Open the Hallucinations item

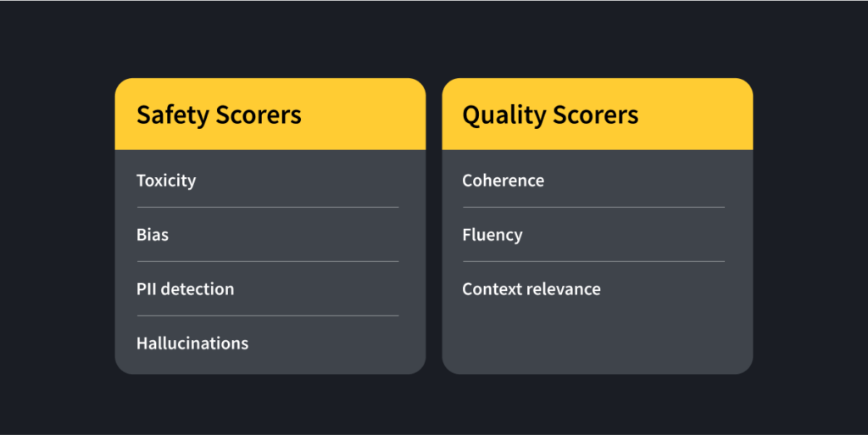(192, 343)
